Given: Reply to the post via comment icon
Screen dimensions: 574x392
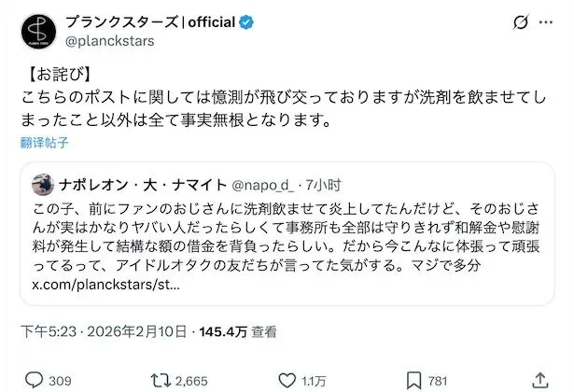Looking at the screenshot, I should click(x=34, y=380).
